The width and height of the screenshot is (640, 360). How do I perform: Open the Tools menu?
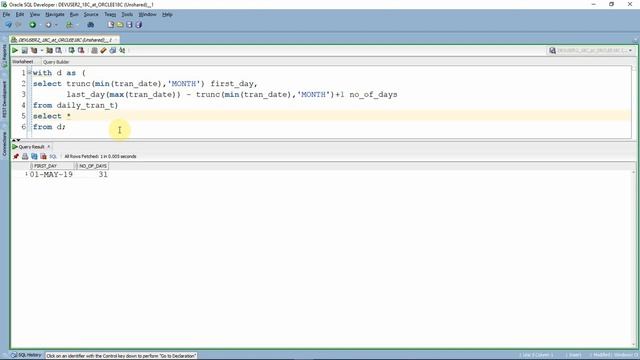point(127,15)
